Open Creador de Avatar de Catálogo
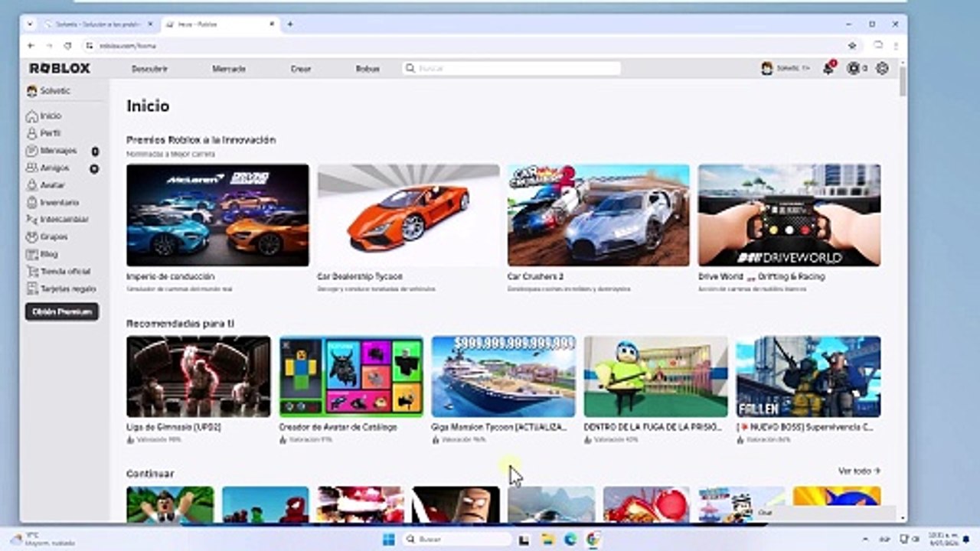The height and width of the screenshot is (551, 980). (x=351, y=377)
